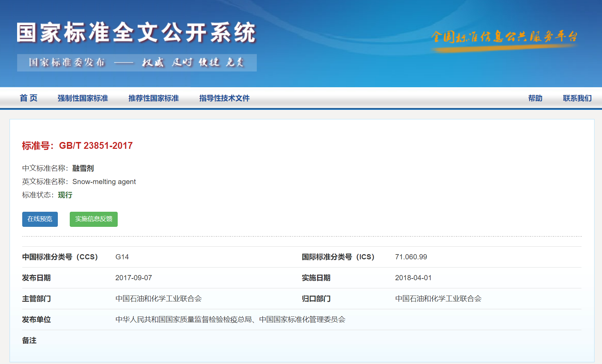Go to the 首页 home tab
Image resolution: width=602 pixels, height=364 pixels.
(28, 98)
